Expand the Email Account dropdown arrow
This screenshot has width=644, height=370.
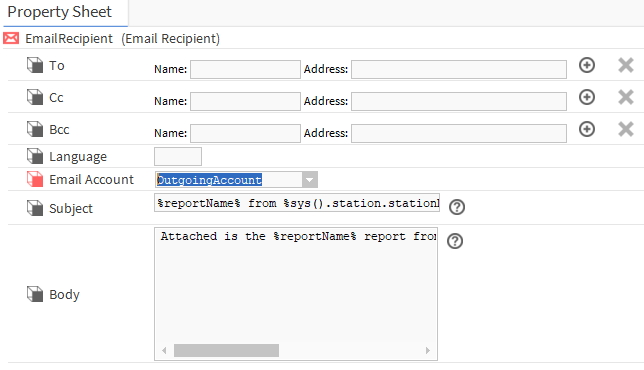(310, 180)
